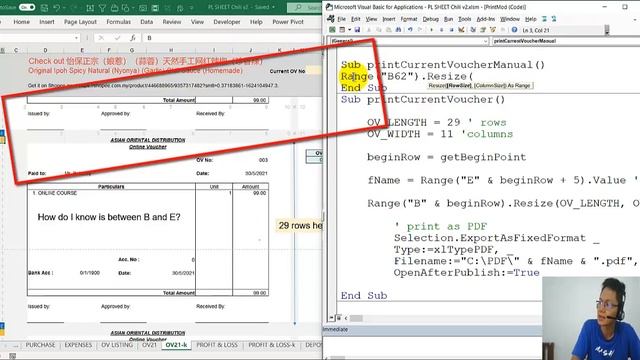
Task: Click the Design Mode icon in VBA toolbar
Action: point(462,30)
